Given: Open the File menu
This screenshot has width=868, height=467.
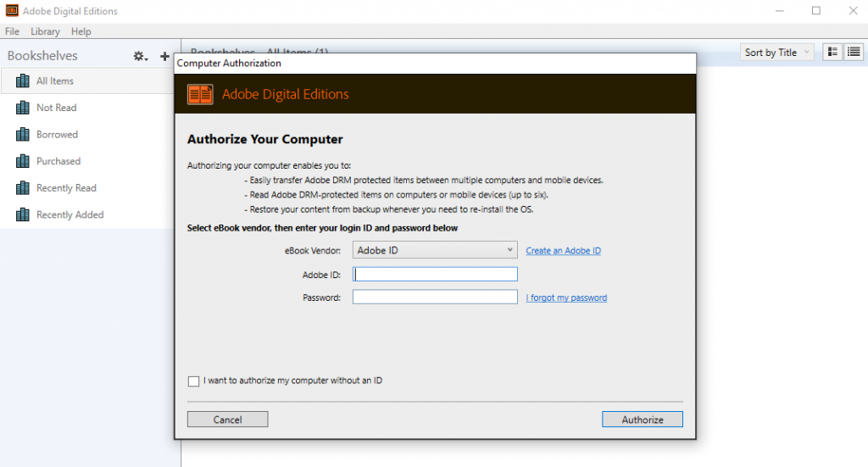Looking at the screenshot, I should [x=12, y=31].
